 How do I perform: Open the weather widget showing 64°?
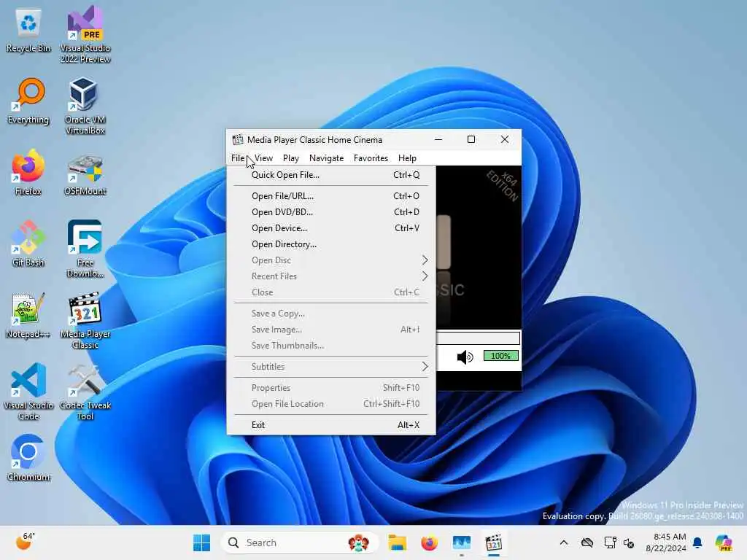(25, 542)
